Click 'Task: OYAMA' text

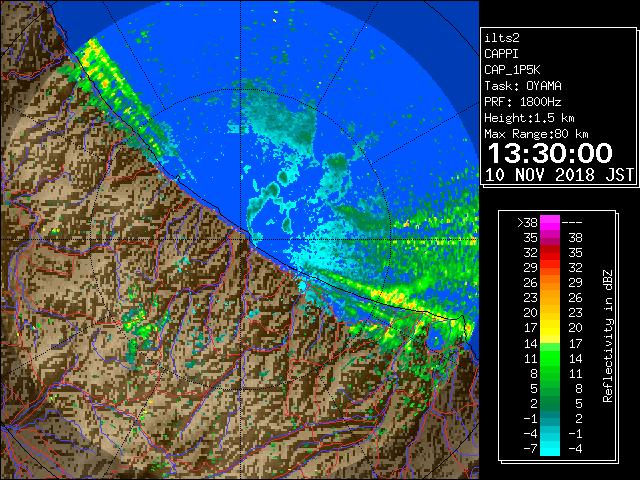click(x=523, y=86)
